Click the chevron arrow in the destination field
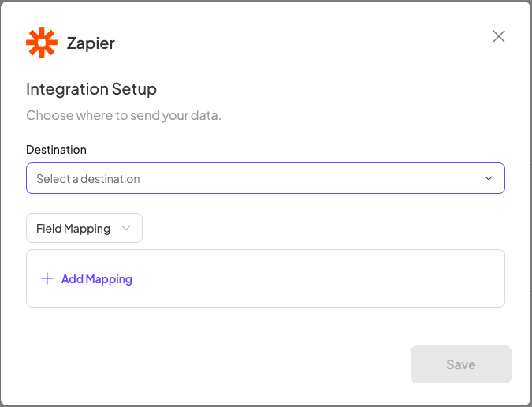532x407 pixels. [489, 178]
